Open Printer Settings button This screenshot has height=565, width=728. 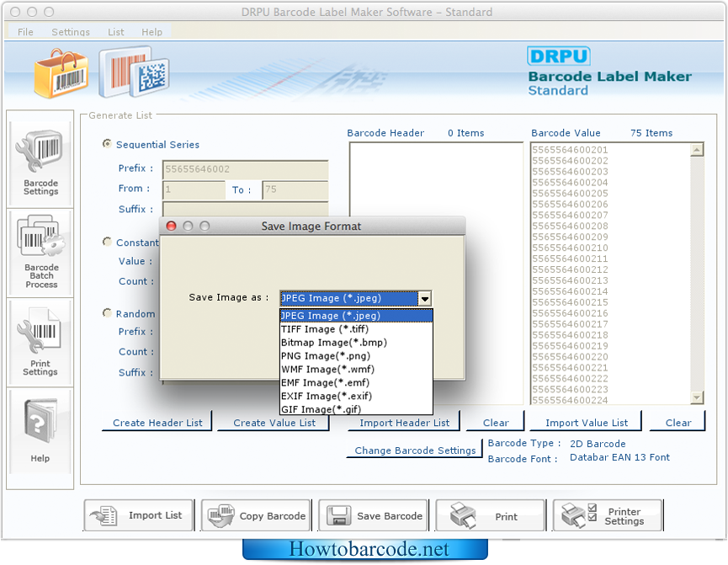[608, 515]
